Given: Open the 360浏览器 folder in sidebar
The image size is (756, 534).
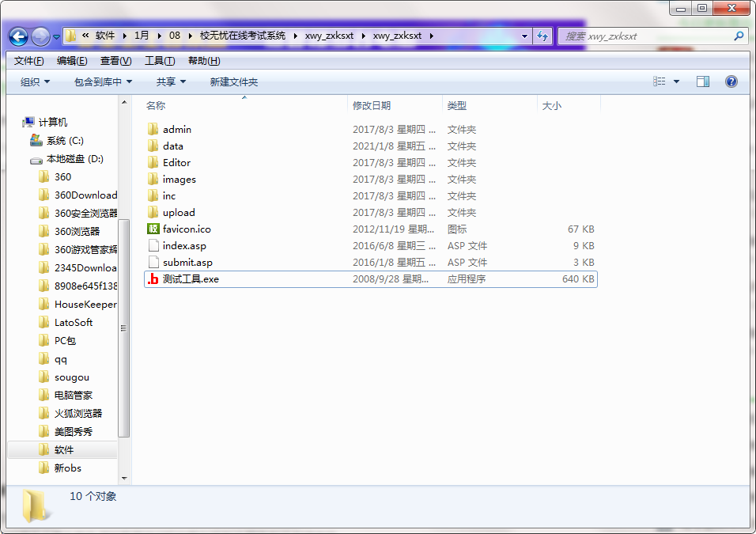Looking at the screenshot, I should click(77, 232).
